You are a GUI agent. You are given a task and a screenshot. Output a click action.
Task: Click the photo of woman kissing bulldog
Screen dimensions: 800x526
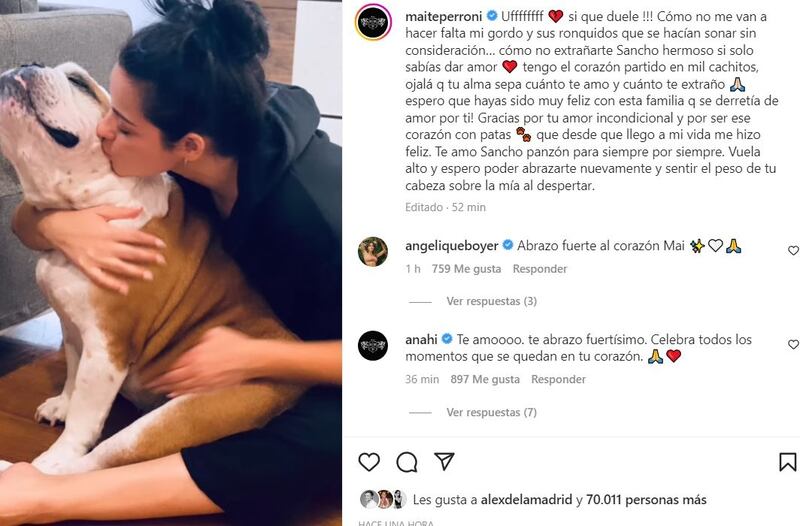click(x=171, y=263)
